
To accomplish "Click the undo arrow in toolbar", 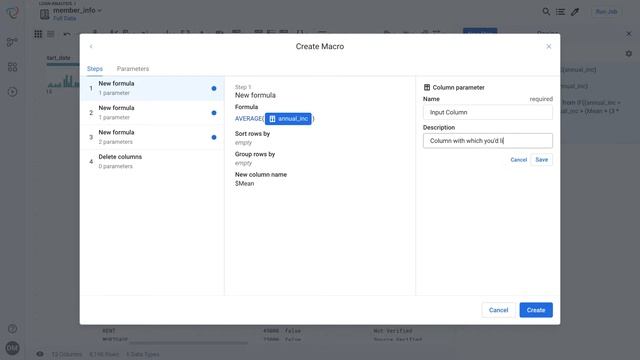I will coord(67,34).
